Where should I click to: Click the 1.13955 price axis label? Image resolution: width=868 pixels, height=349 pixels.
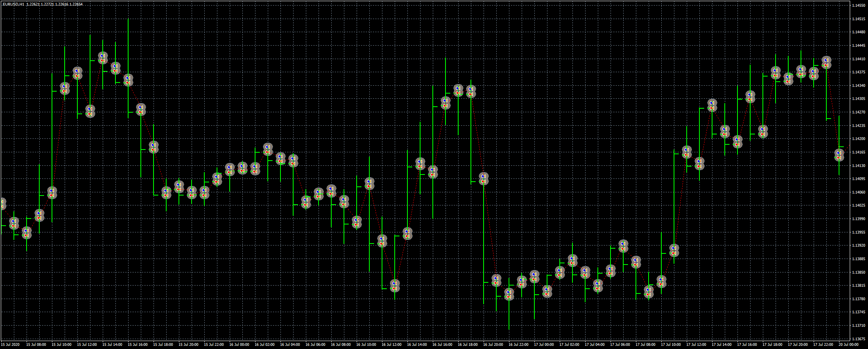(x=858, y=232)
